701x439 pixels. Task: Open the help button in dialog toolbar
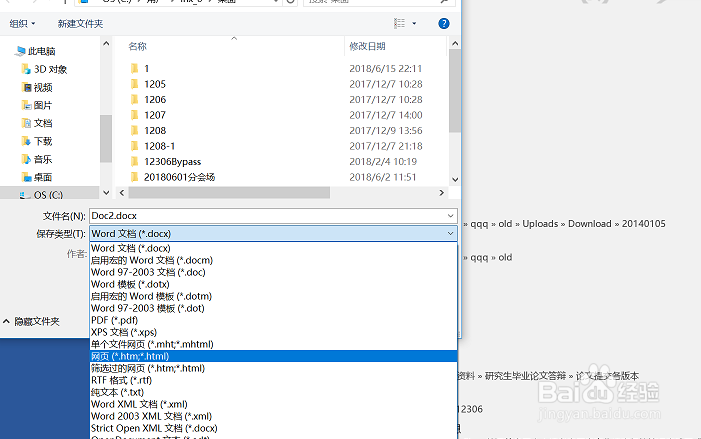pos(443,24)
